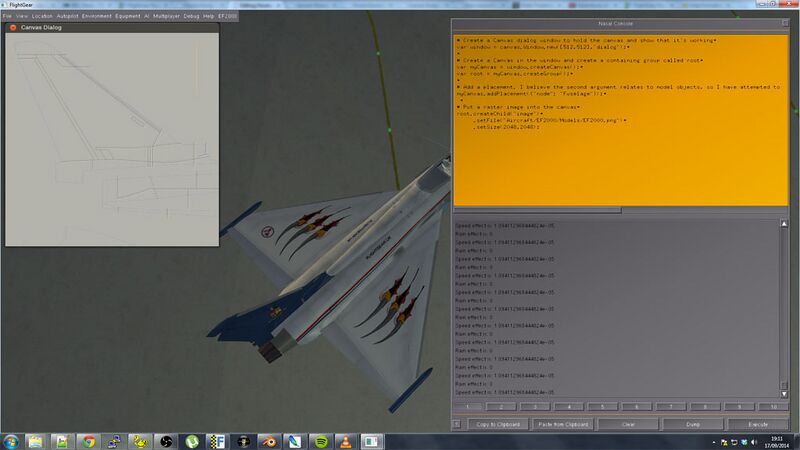
Task: Click the Nasal Console top-right corner button
Action: [785, 23]
